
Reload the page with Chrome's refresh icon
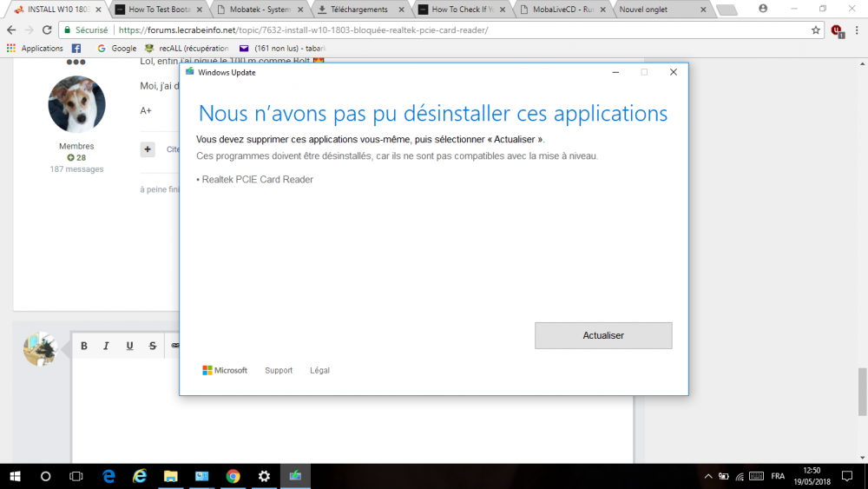[47, 30]
